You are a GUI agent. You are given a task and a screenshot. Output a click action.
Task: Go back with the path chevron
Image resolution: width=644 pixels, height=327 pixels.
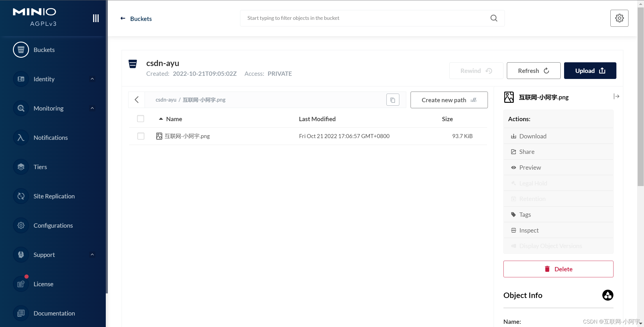pyautogui.click(x=137, y=100)
